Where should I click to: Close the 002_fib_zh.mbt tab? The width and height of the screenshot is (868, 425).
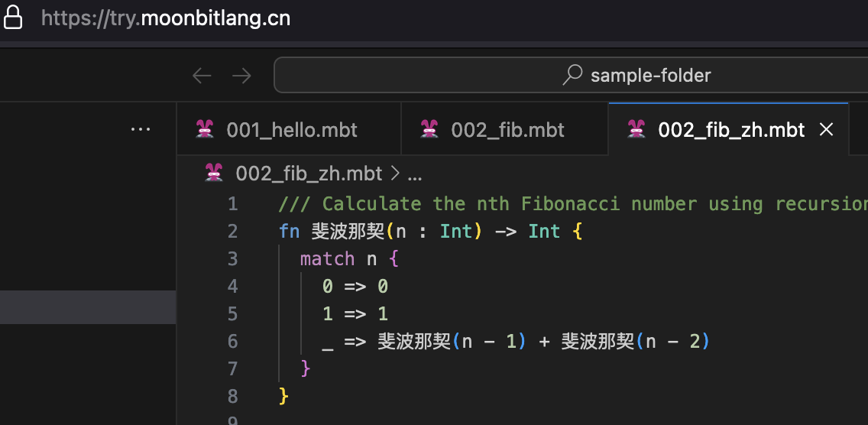coord(826,130)
